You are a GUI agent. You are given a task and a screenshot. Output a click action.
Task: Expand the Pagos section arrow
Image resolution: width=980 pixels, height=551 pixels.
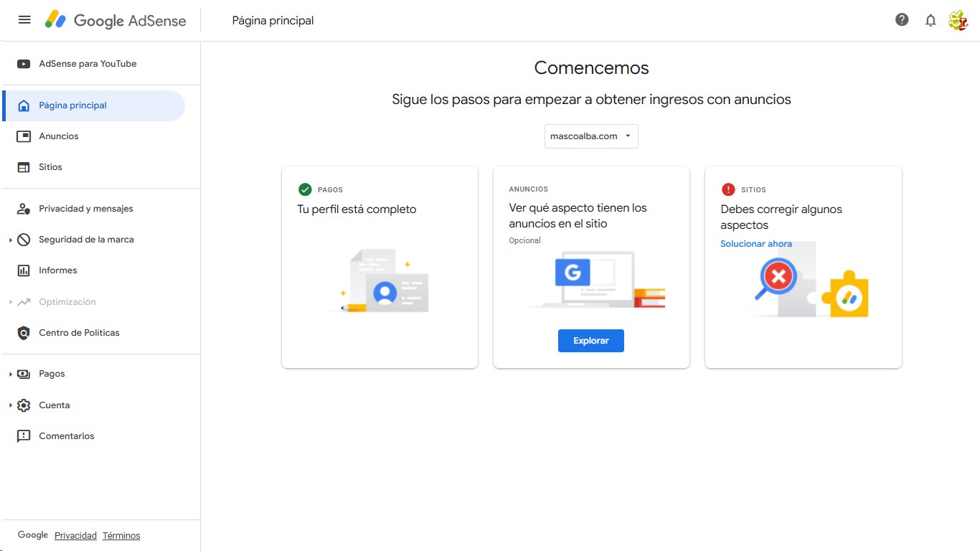click(11, 374)
